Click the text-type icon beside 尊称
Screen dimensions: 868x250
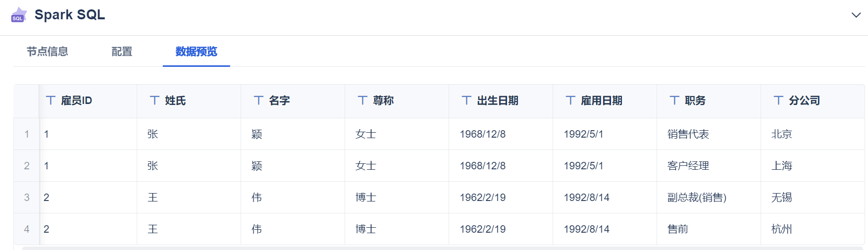pos(362,100)
